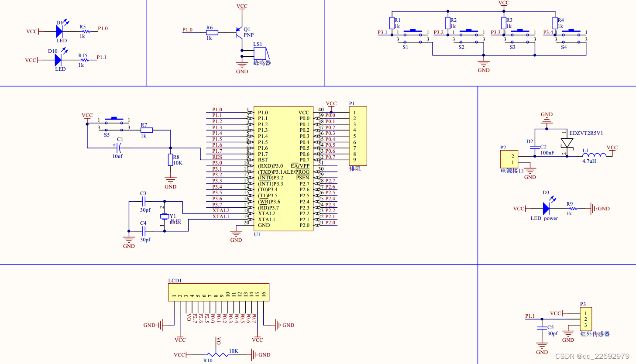Viewport: 636px width, 364px height.
Task: Select the C3 capacitor symbol
Action: pos(144,201)
